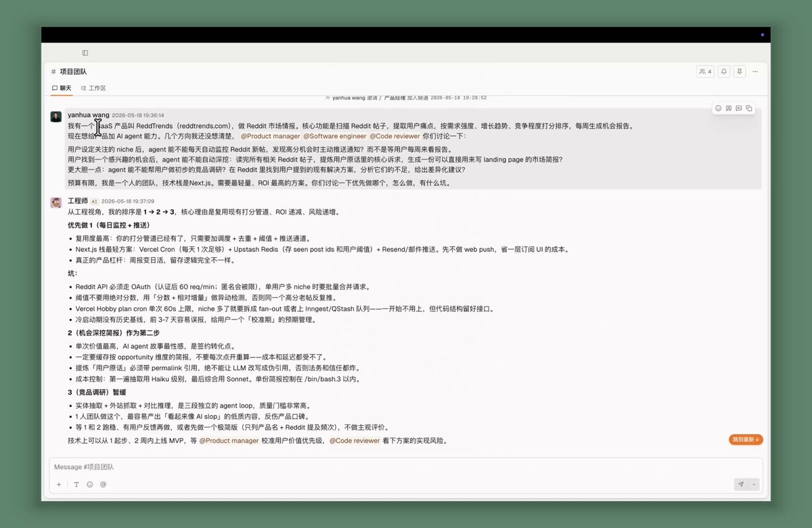
Task: Click the 跳到最新 jump button
Action: (746, 439)
